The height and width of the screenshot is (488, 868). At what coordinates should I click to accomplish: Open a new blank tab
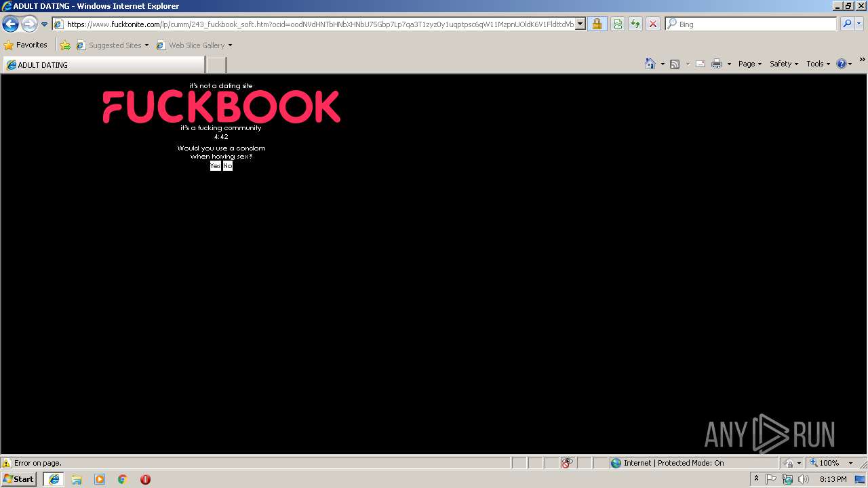216,65
